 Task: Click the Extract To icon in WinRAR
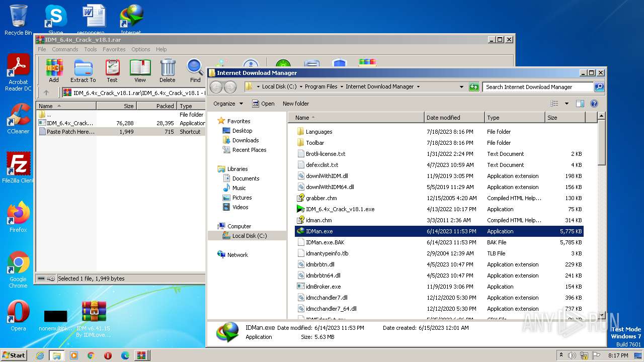point(83,70)
